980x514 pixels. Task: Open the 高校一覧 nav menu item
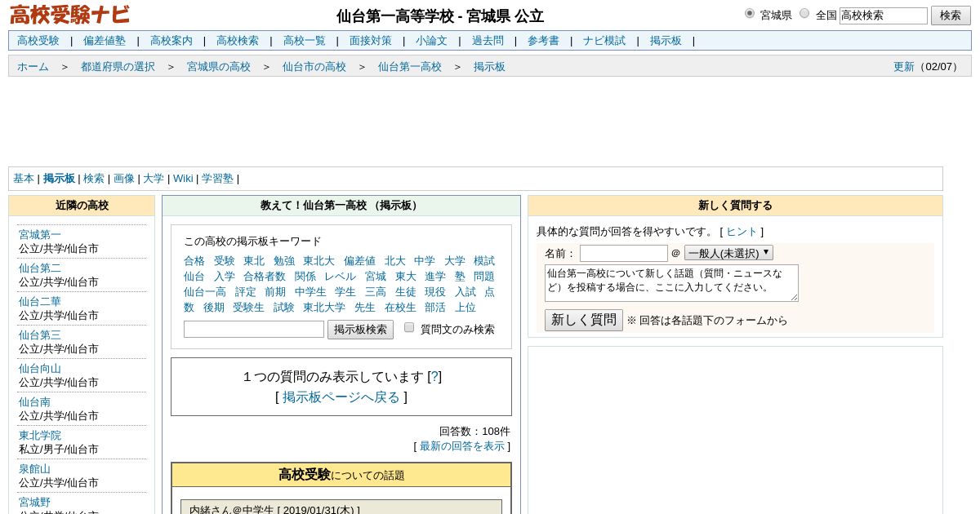coord(305,41)
